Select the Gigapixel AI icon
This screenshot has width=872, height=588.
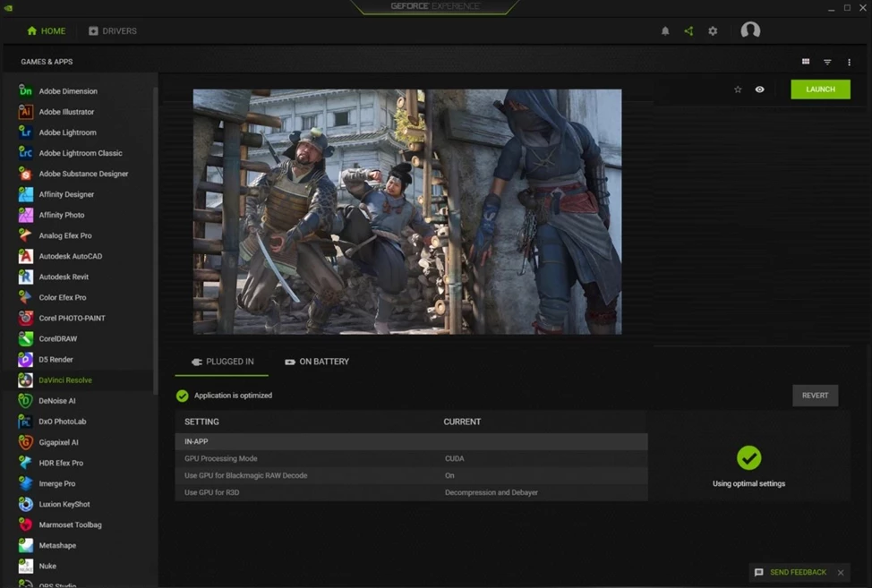point(26,442)
